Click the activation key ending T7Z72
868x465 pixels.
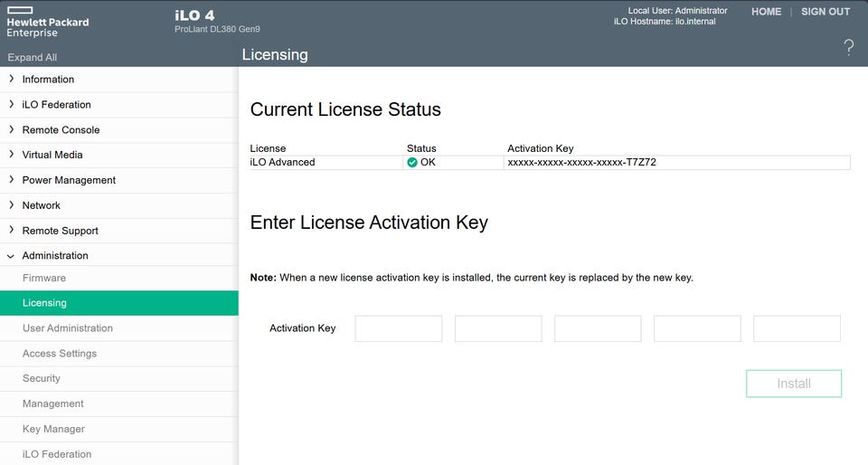581,162
